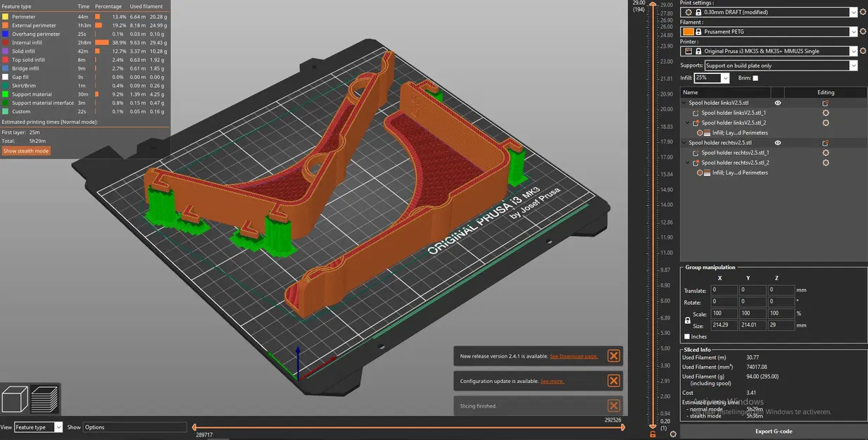868x440 pixels.
Task: Open filament settings via the gear icon
Action: click(864, 32)
